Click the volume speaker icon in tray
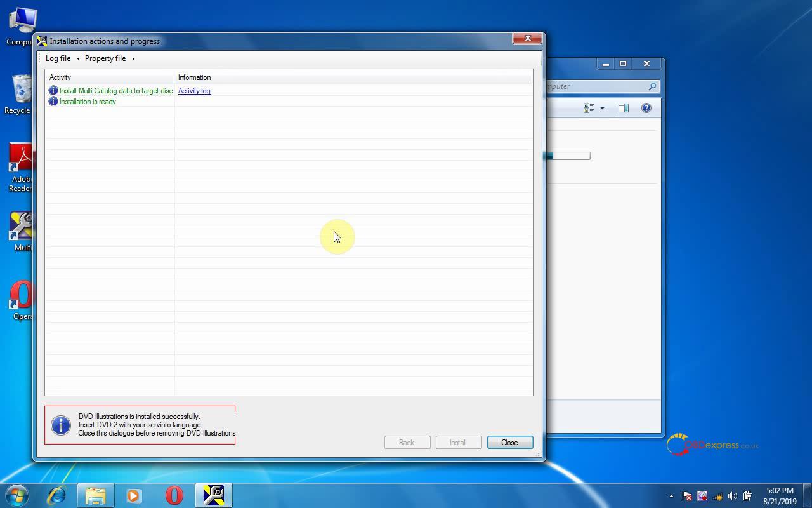This screenshot has width=812, height=508. 733,496
